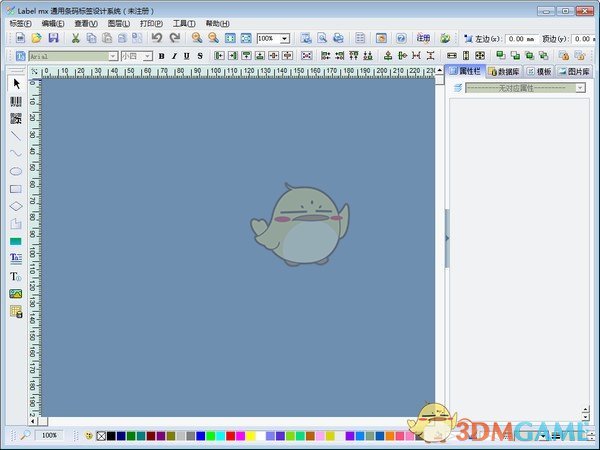This screenshot has width=600, height=450.
Task: Open the 打印(P) menu
Action: 152,24
